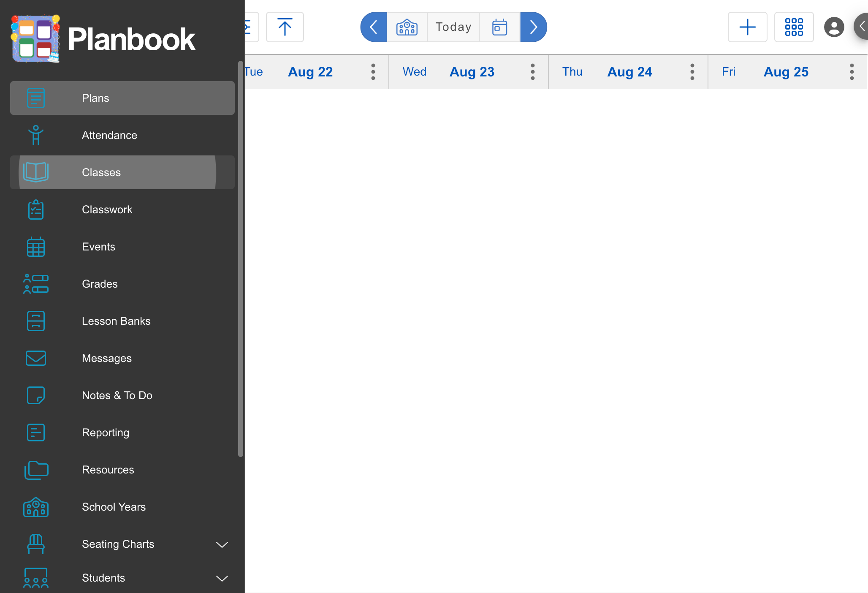Click the plus add button

click(748, 27)
